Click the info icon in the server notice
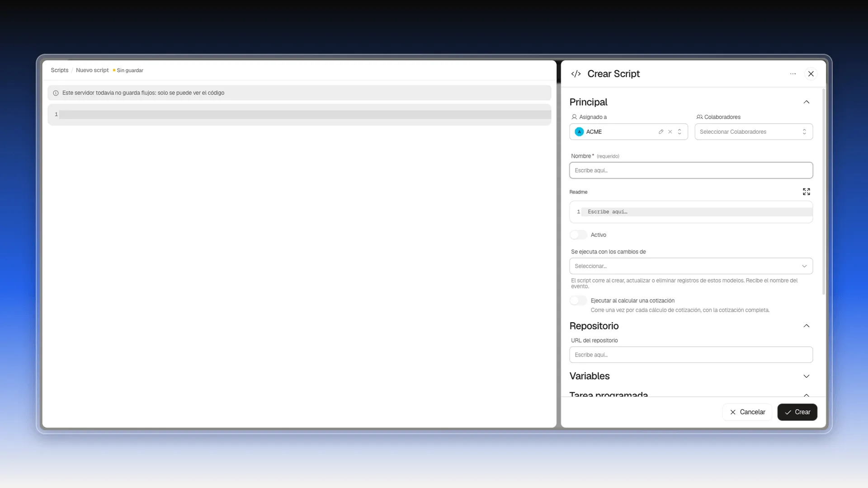 click(x=56, y=93)
